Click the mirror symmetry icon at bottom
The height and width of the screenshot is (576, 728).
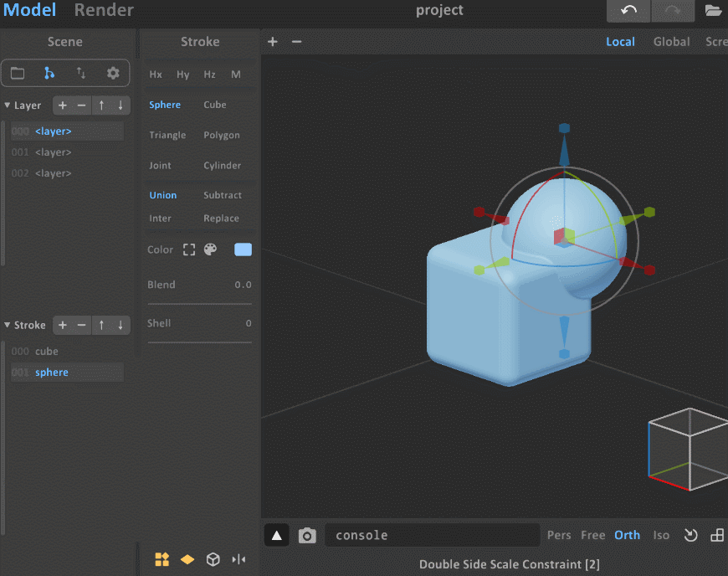pos(238,559)
